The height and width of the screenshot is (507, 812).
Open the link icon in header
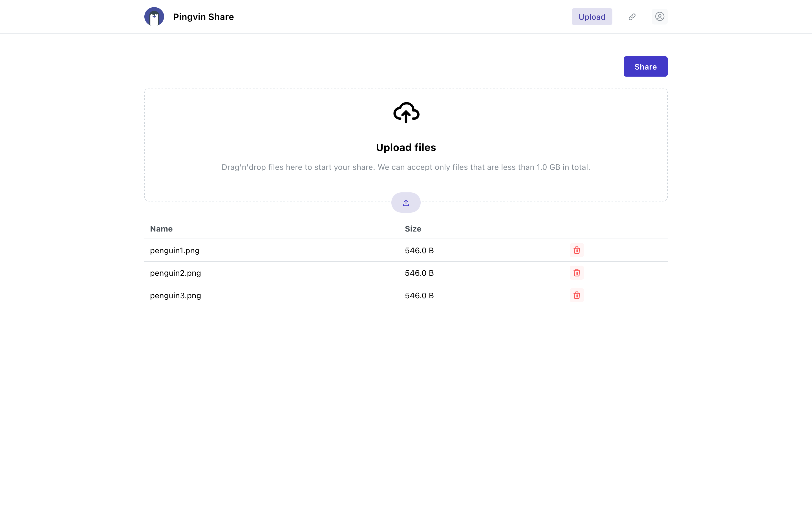[x=632, y=17]
